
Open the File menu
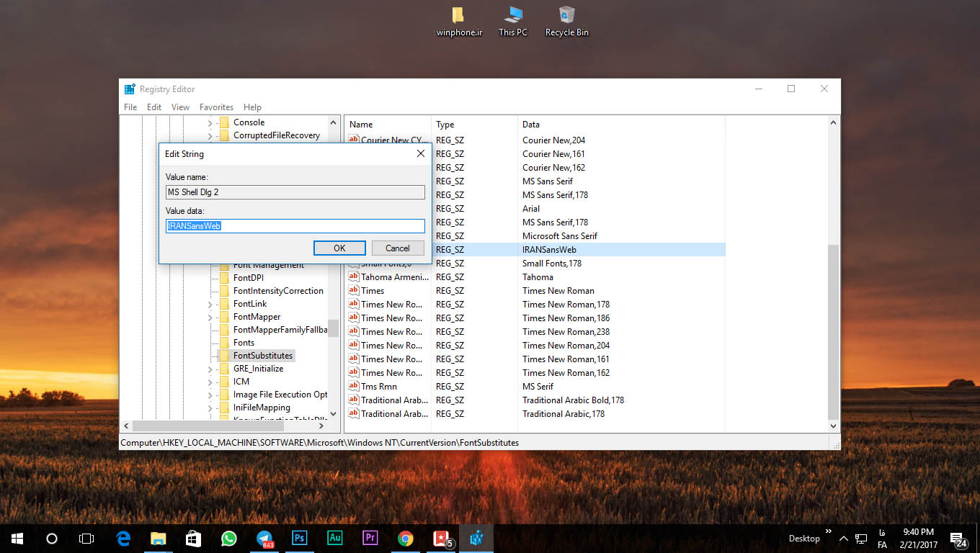pos(130,107)
